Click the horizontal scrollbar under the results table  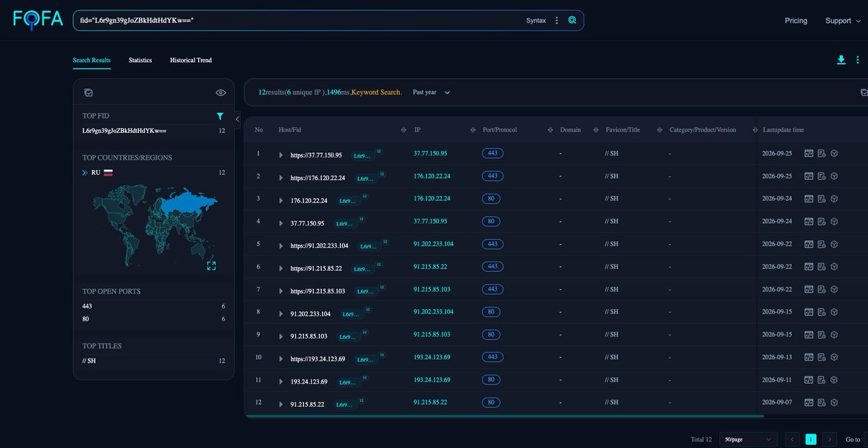(504, 416)
